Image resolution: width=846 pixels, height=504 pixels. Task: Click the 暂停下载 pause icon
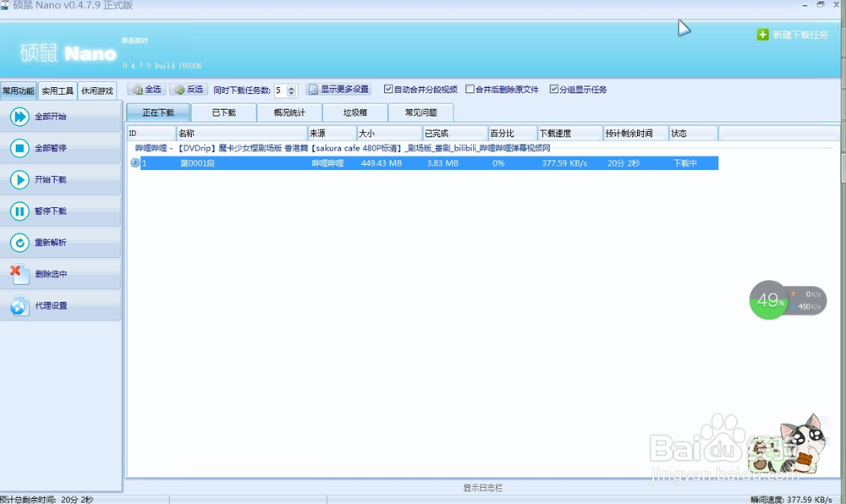[19, 211]
